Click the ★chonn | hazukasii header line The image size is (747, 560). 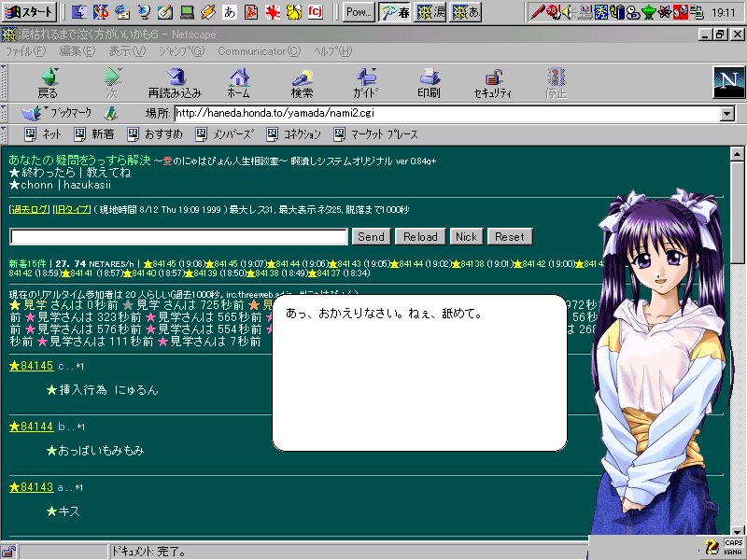60,185
